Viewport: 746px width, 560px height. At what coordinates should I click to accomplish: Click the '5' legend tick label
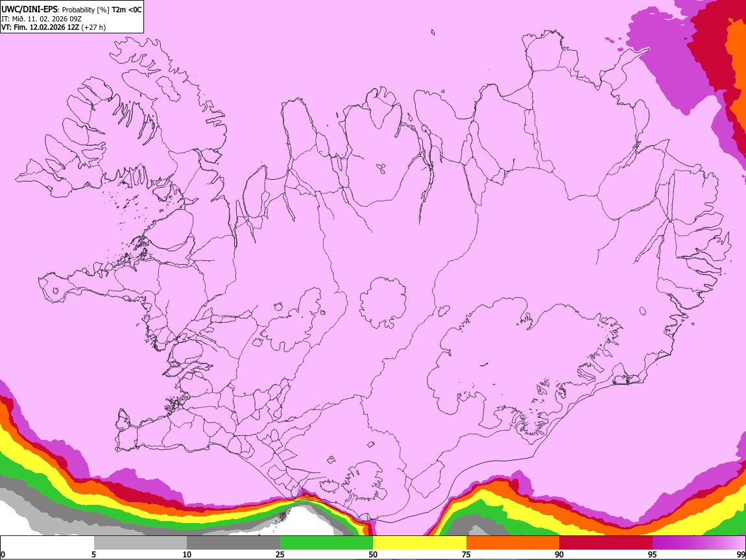point(93,554)
